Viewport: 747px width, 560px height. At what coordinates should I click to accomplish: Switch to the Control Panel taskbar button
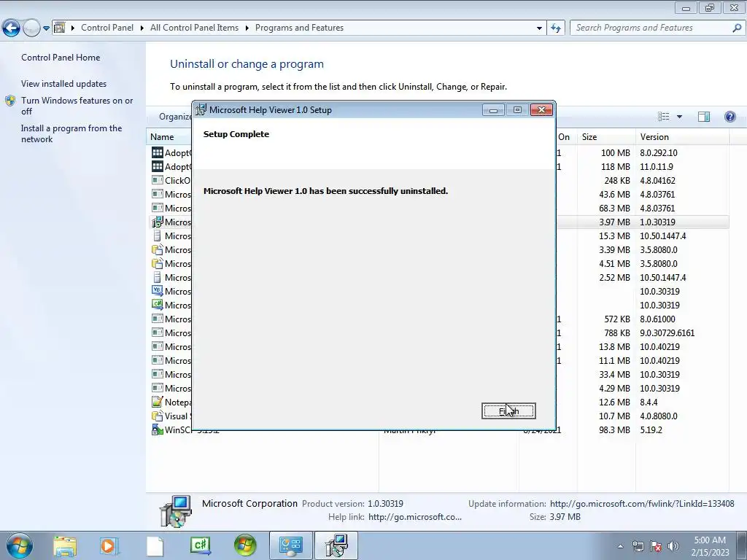click(290, 545)
